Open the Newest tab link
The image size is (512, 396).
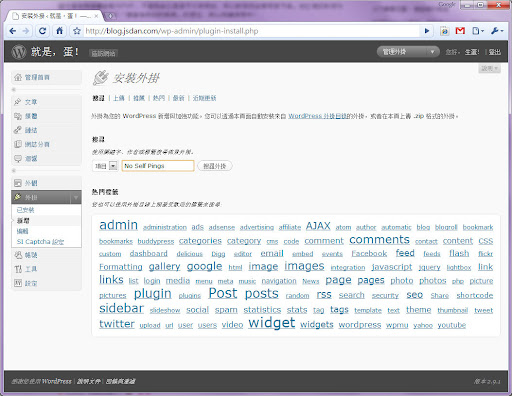click(x=179, y=98)
